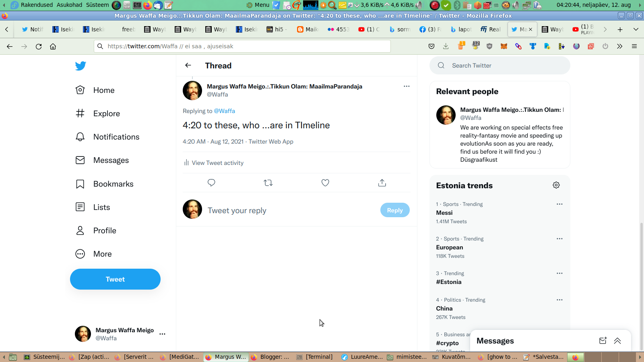The height and width of the screenshot is (362, 644).
Task: Open the Messi trending topic
Action: (444, 213)
